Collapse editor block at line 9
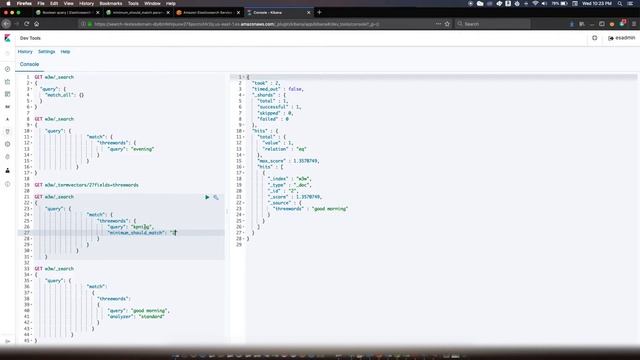The image size is (640, 360). click(x=31, y=125)
